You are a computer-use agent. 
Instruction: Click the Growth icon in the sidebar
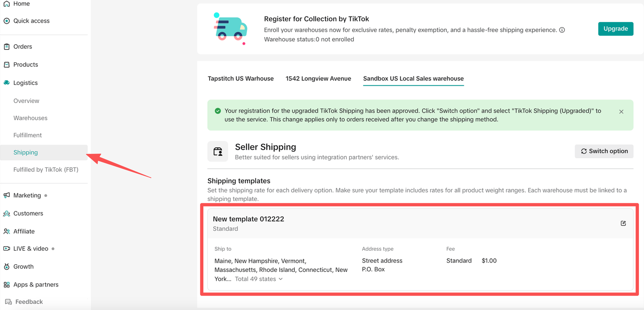pyautogui.click(x=7, y=267)
